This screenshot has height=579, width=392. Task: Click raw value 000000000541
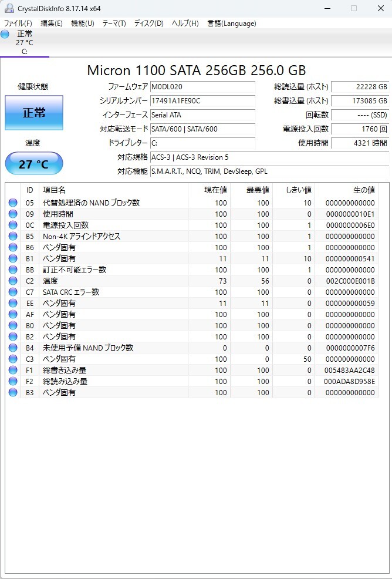[350, 258]
